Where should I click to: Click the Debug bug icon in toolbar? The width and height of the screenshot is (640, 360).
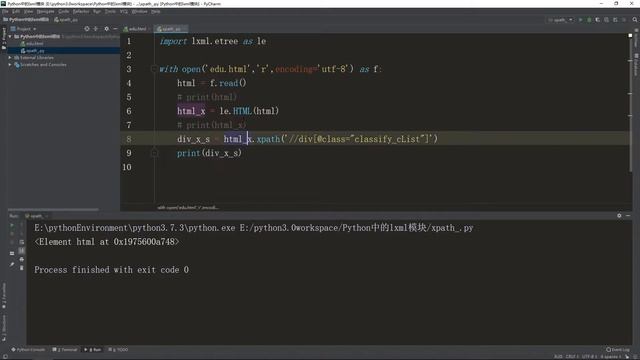(589, 20)
